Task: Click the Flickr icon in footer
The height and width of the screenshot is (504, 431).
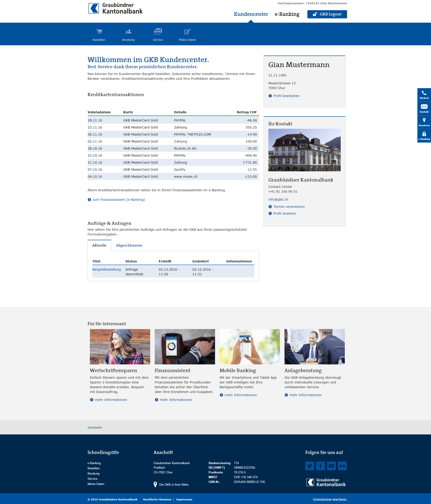Action: (342, 466)
